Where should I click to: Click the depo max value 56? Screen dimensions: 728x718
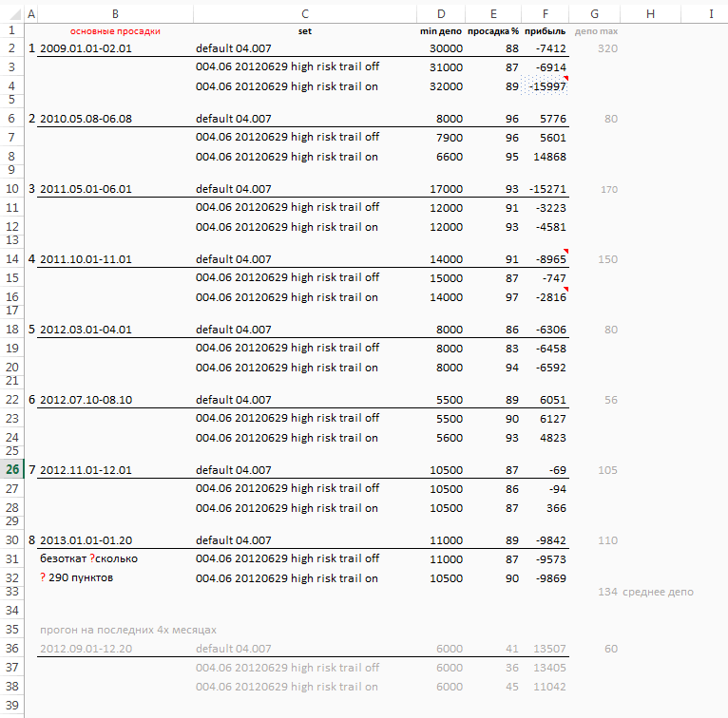point(611,400)
